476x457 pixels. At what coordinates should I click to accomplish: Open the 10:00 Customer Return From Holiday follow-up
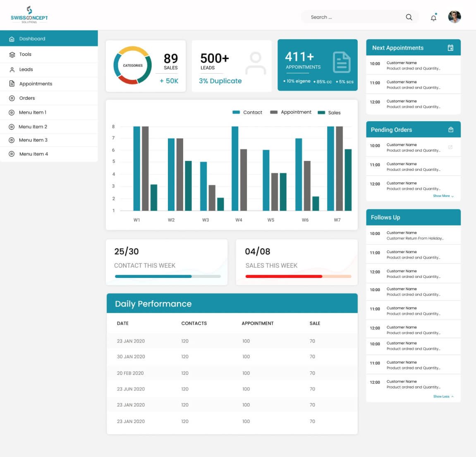pos(414,235)
